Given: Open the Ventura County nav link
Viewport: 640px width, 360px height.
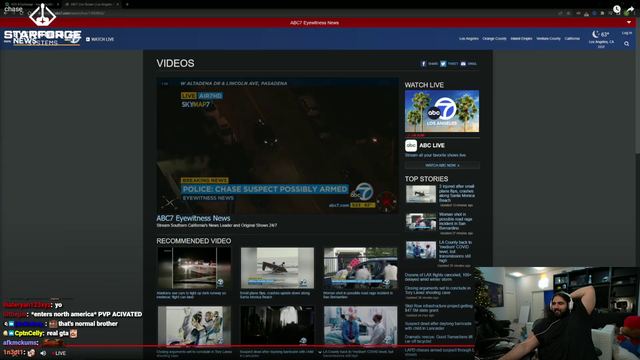Looking at the screenshot, I should (548, 39).
